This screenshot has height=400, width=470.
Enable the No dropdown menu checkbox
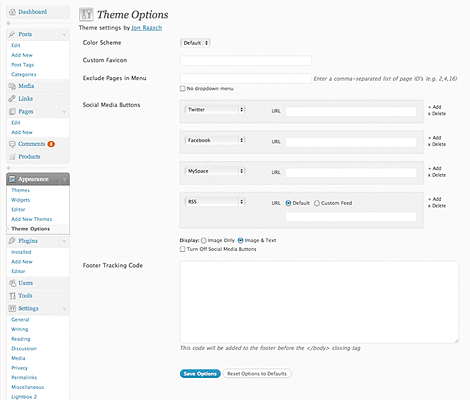tap(182, 88)
